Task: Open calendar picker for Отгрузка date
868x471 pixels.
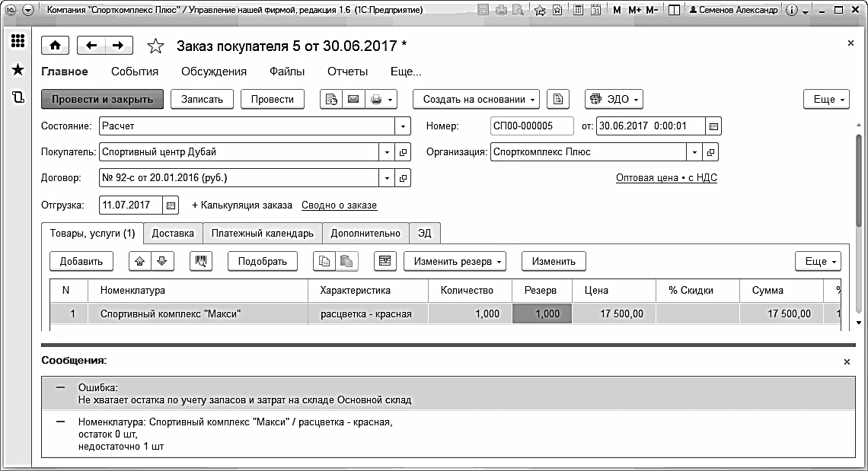Action: coord(171,205)
